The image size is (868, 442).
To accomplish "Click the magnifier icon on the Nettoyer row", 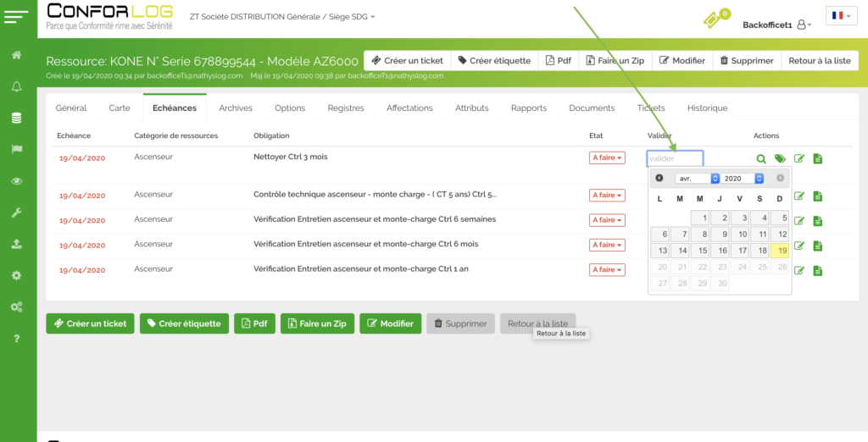I will pos(761,159).
